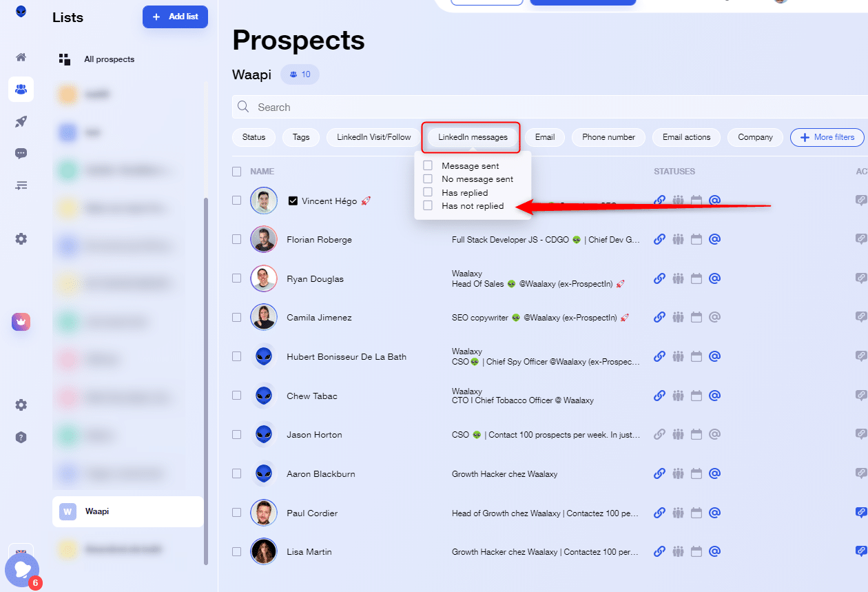This screenshot has height=592, width=868.
Task: Open the message action icon for Ryan Douglas
Action: point(860,278)
